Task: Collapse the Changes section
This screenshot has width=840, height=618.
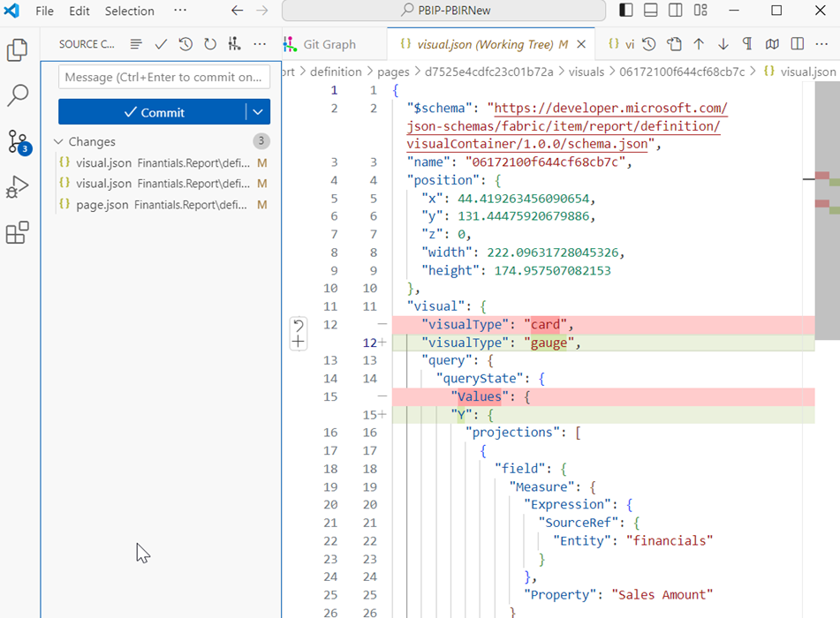Action: (x=58, y=141)
